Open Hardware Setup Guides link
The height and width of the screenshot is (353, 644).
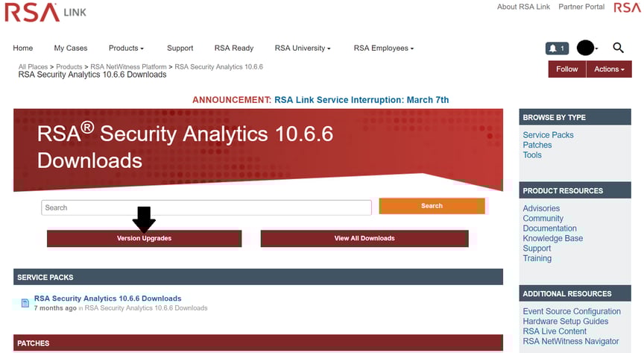pyautogui.click(x=566, y=322)
